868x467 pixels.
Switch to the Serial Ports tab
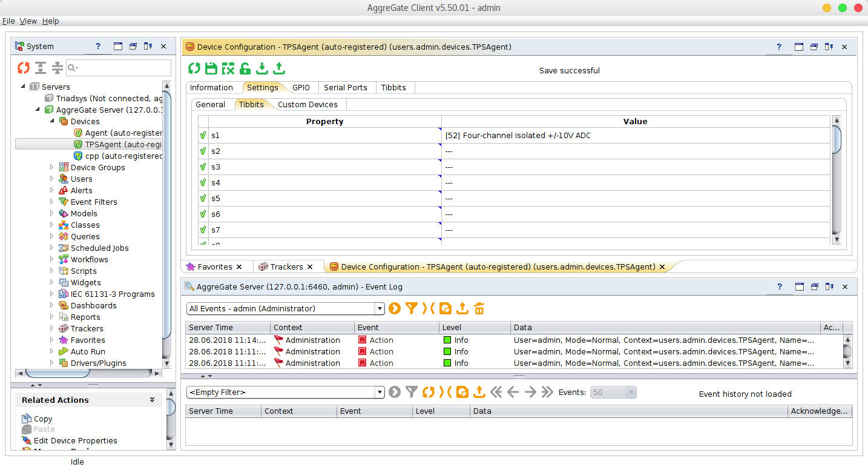(x=346, y=88)
